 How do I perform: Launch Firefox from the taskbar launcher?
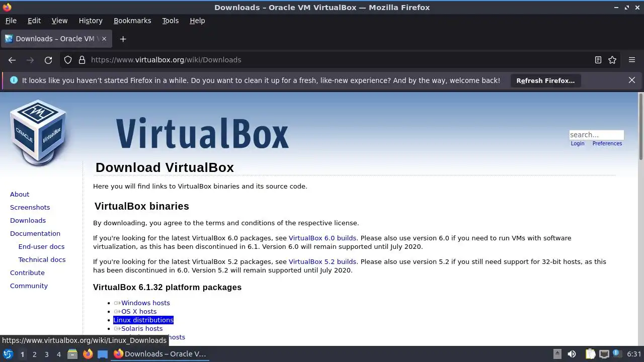pos(88,354)
